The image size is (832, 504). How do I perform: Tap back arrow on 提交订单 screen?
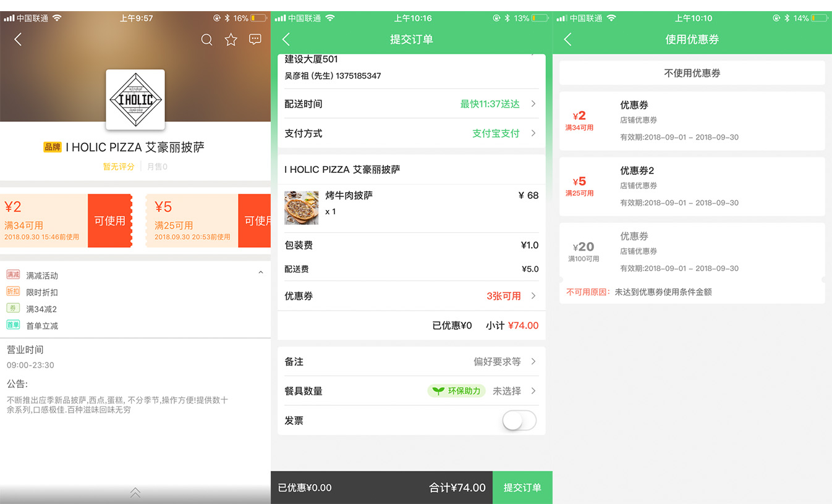(x=286, y=40)
